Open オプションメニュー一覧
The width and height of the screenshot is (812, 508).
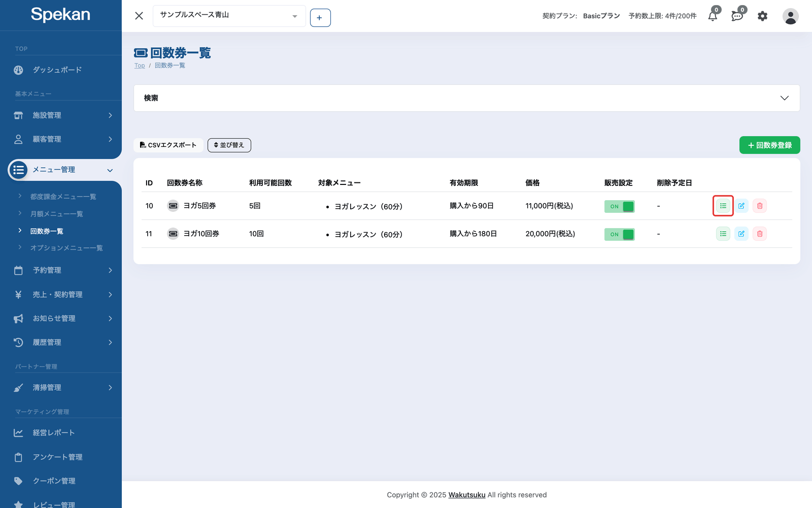(66, 248)
